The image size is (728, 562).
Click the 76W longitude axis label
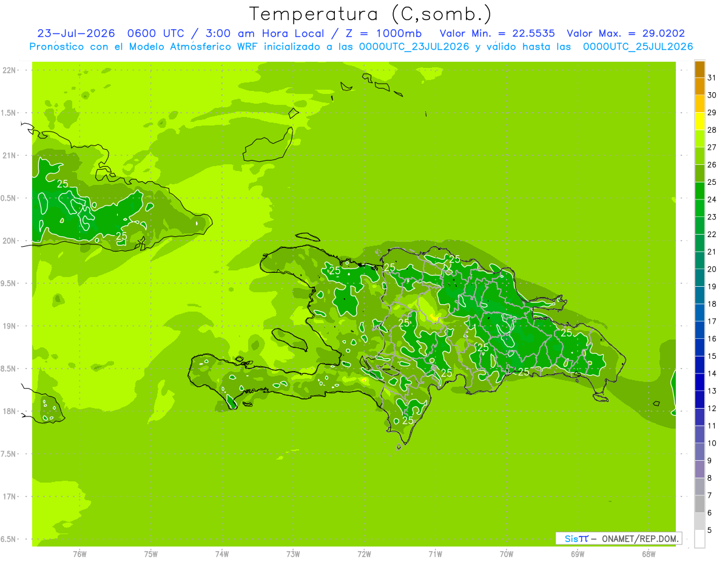click(x=79, y=554)
